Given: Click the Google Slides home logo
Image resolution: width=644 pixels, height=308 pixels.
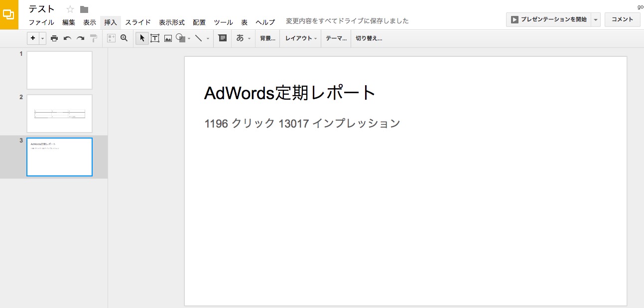Looking at the screenshot, I should coord(9,14).
